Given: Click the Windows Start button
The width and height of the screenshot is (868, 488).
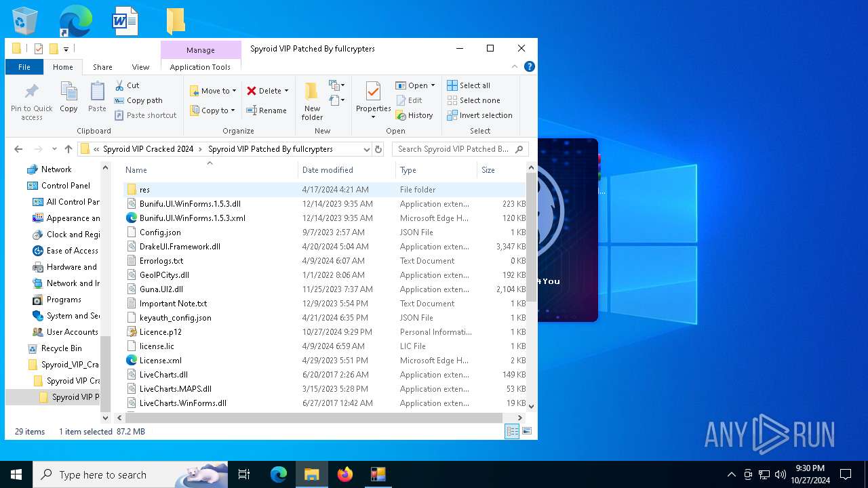Looking at the screenshot, I should (x=16, y=474).
